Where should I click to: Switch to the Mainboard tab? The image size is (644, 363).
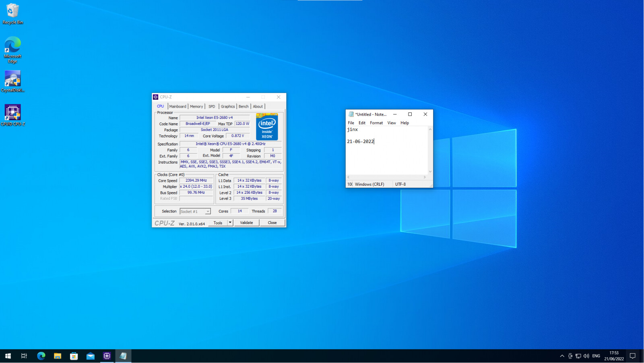point(178,106)
